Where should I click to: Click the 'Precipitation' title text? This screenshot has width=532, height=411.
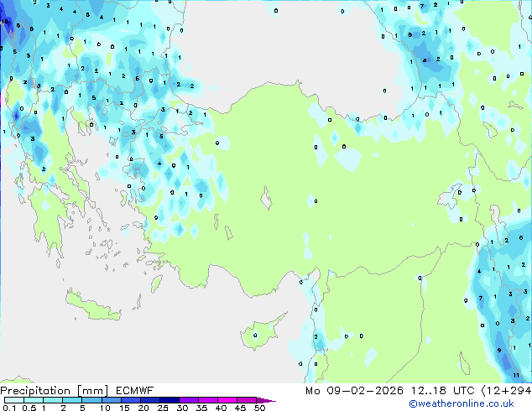[35, 391]
